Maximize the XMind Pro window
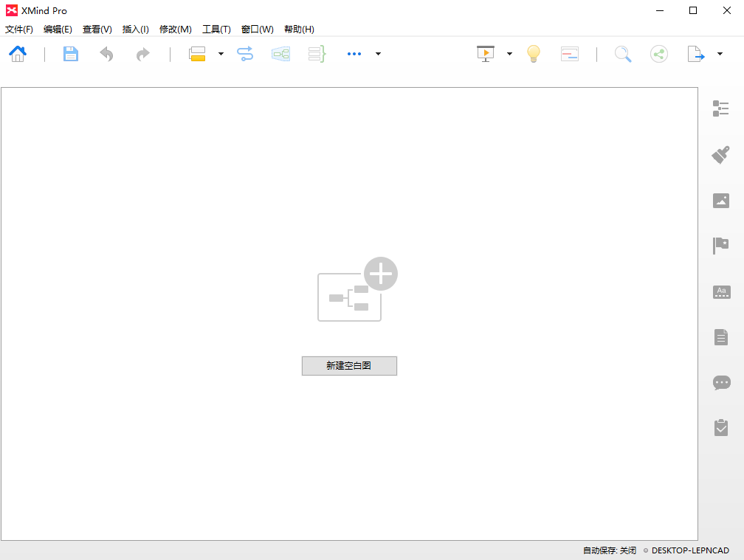The image size is (744, 560). (693, 10)
